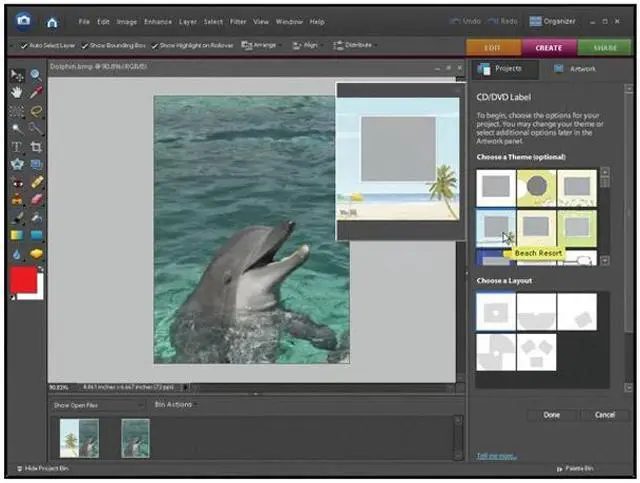The width and height of the screenshot is (640, 483).
Task: Open the Organizer
Action: [552, 21]
